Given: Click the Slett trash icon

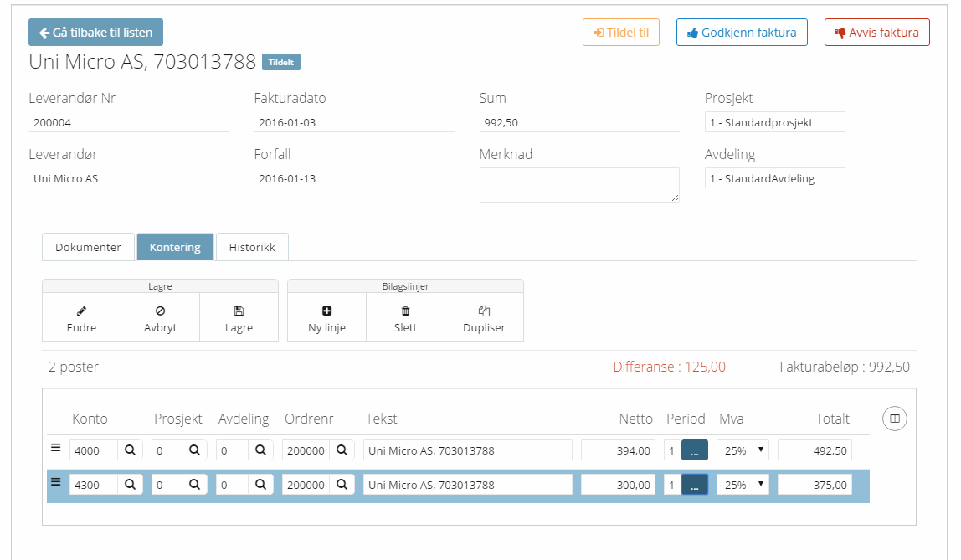Looking at the screenshot, I should click(405, 311).
